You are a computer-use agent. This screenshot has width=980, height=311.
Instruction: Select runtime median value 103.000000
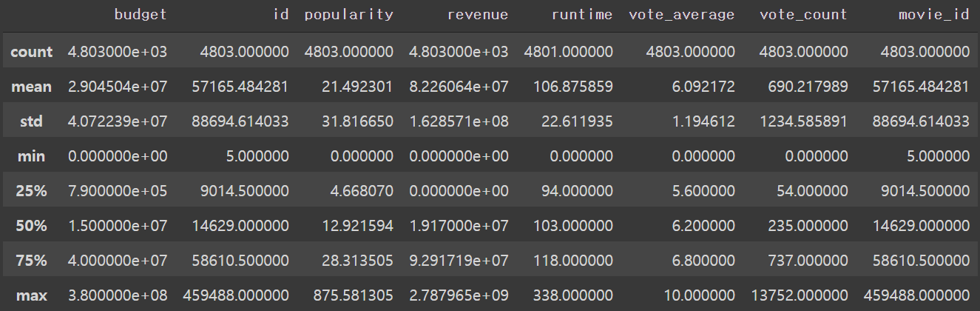tap(573, 226)
